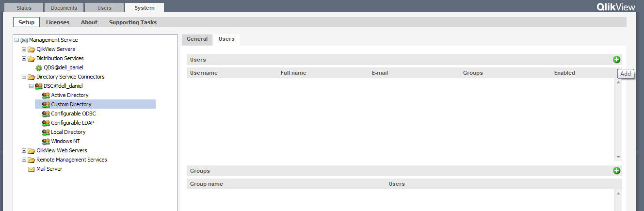The width and height of the screenshot is (644, 211).
Task: Click the E-mail column header
Action: [380, 73]
